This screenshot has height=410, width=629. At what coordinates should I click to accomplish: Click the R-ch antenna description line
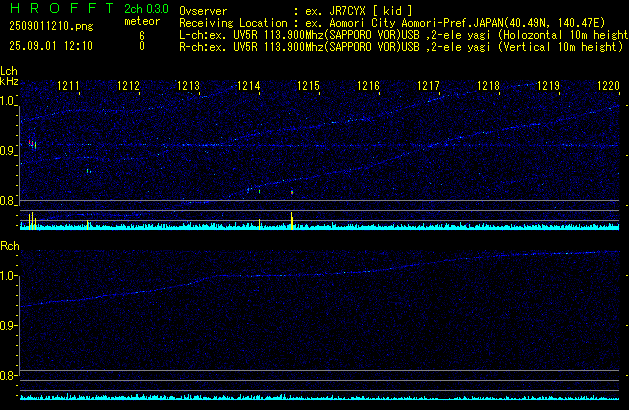click(x=401, y=47)
